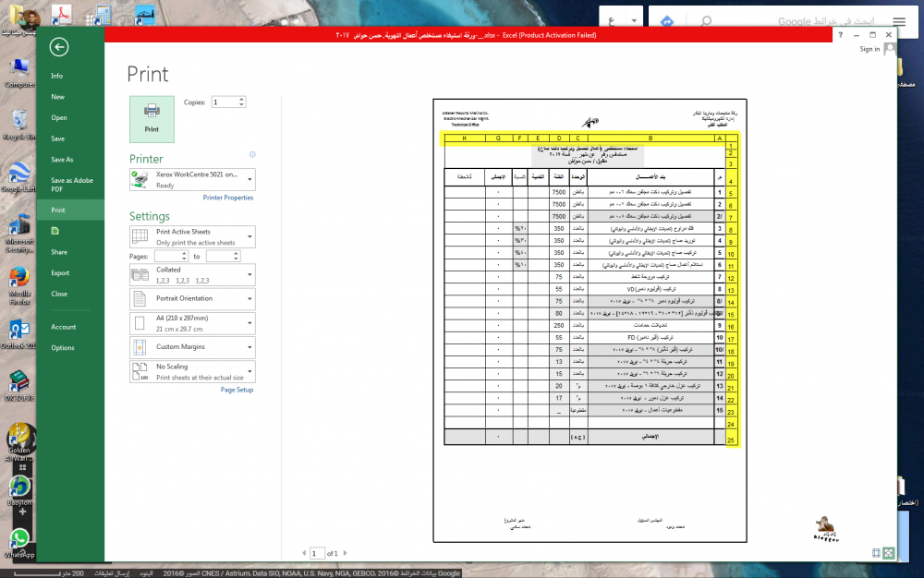Open language dropdown in Google Maps

[x=634, y=21]
